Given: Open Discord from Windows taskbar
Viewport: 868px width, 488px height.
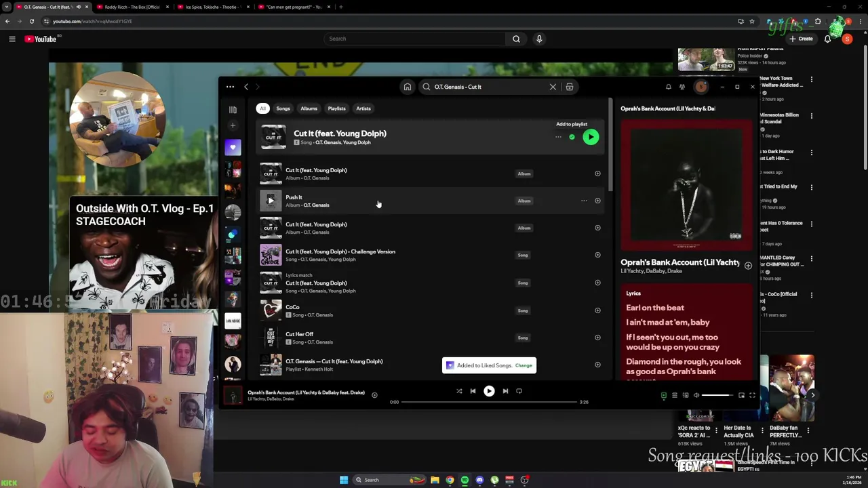Looking at the screenshot, I should pyautogui.click(x=479, y=480).
